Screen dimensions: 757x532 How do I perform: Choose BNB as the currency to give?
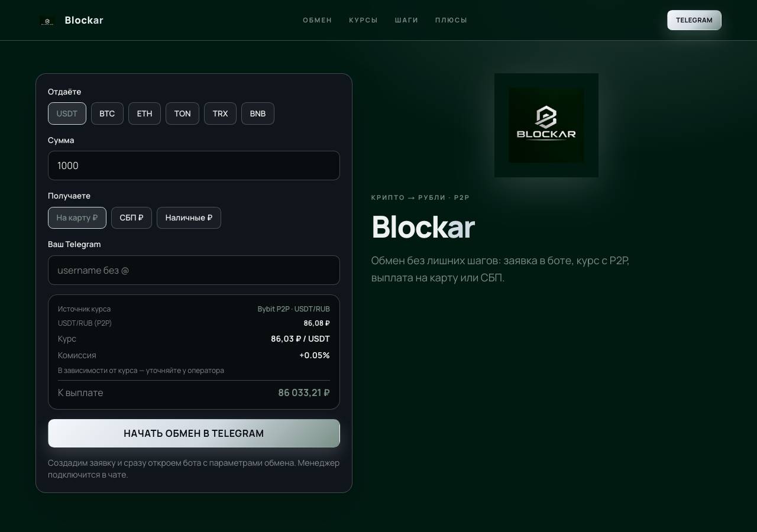point(258,113)
